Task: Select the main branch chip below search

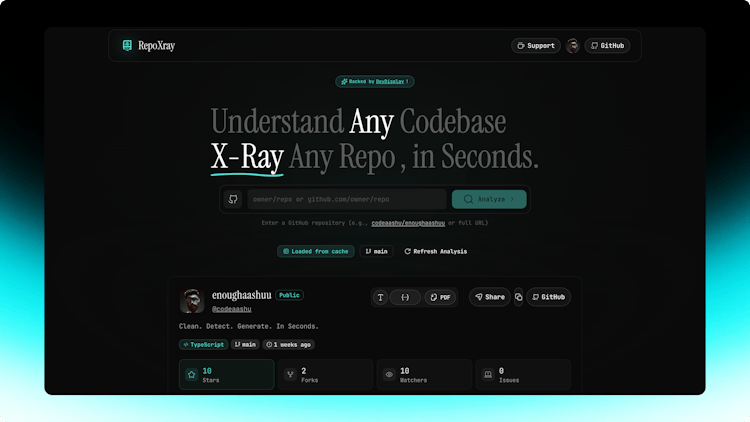Action: tap(376, 251)
